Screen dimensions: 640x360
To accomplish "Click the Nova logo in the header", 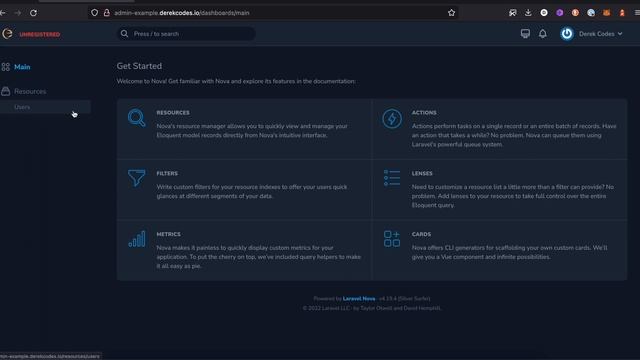I will click(7, 34).
